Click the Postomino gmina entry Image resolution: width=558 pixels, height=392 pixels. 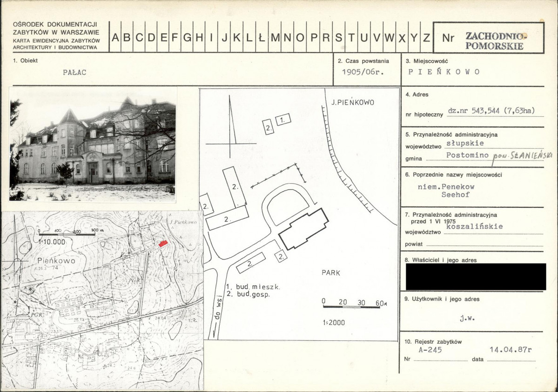[x=467, y=155]
